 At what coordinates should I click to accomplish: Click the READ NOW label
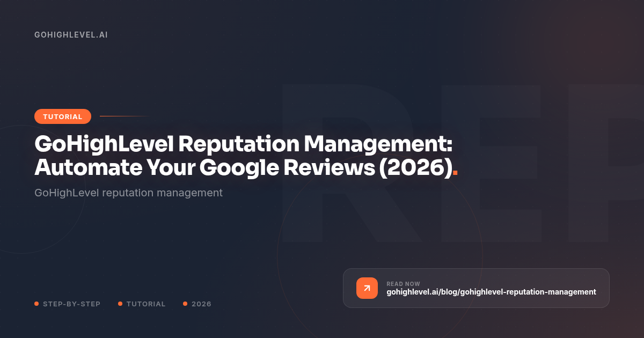403,284
